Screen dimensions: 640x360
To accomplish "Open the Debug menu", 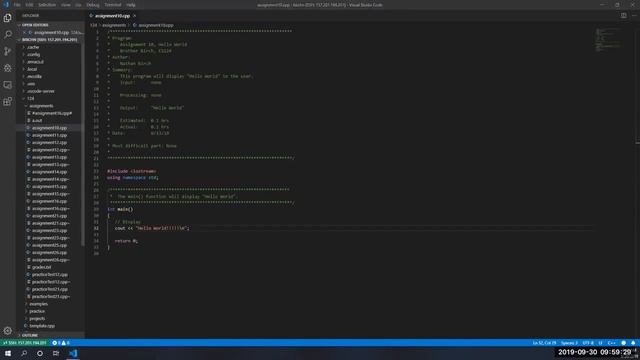I will 93,5.
